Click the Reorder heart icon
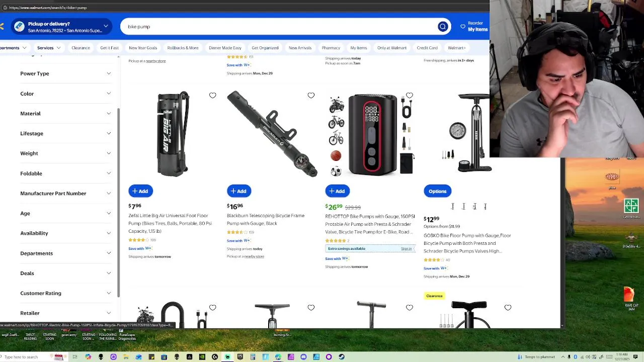The height and width of the screenshot is (362, 644). point(463,27)
